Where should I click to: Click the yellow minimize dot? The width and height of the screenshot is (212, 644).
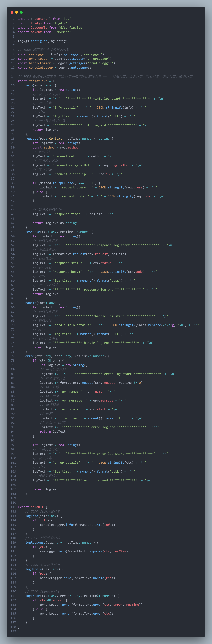pos(16,12)
